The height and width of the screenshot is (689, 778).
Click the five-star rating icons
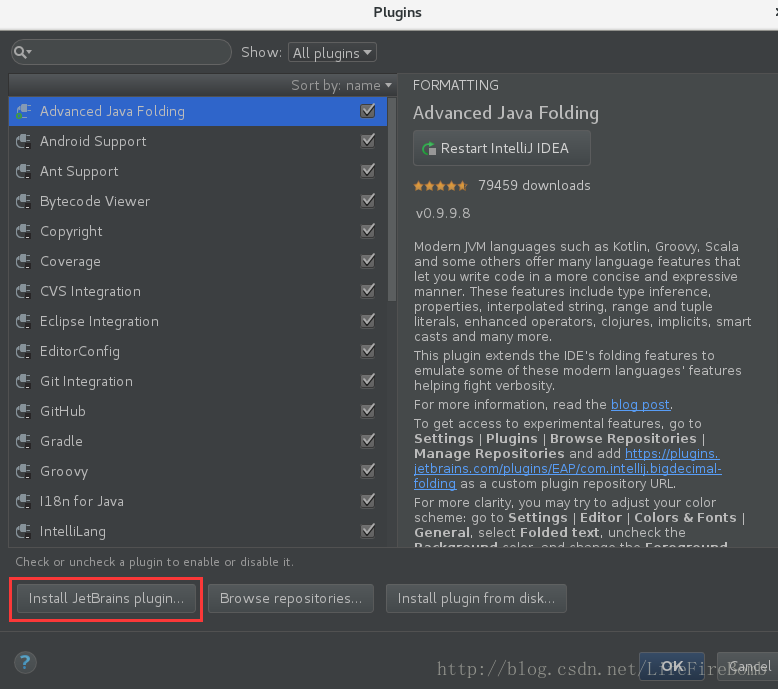click(x=441, y=186)
